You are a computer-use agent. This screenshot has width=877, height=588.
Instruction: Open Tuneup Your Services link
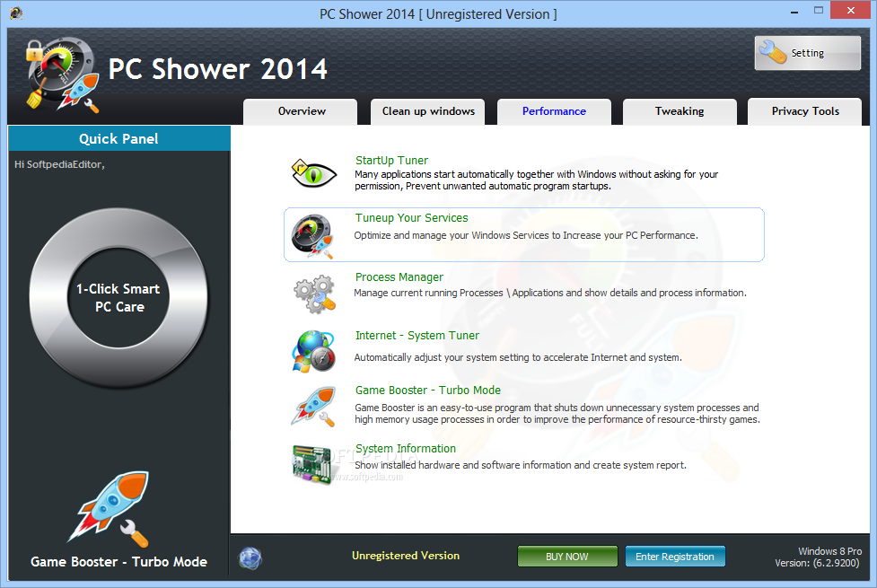(x=412, y=218)
